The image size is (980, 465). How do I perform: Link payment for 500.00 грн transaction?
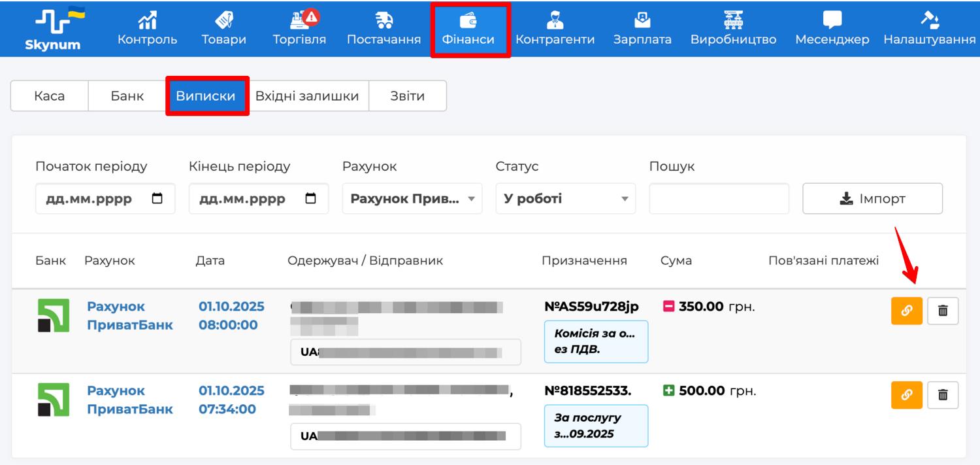[906, 395]
